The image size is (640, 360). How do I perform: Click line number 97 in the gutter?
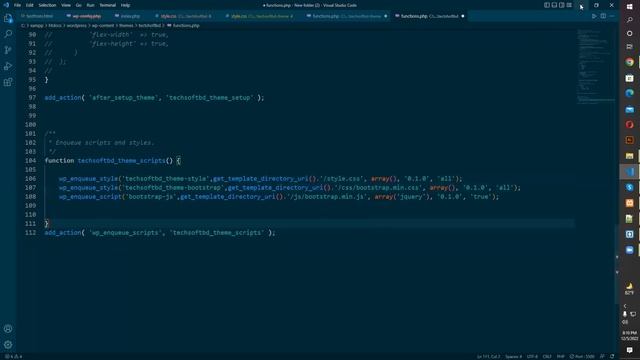tap(32, 98)
